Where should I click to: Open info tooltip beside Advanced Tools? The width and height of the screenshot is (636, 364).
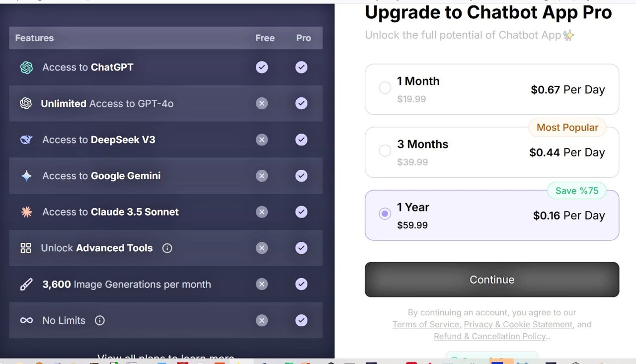[x=167, y=248]
